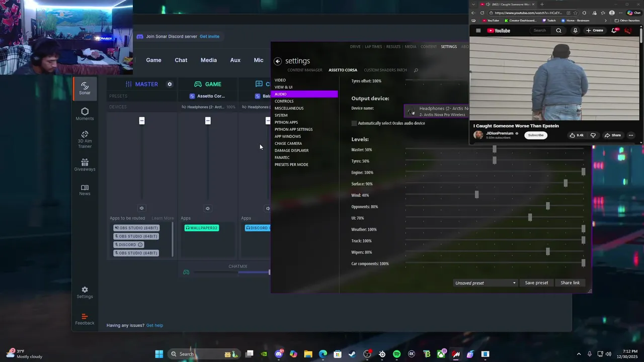Click the Get help link
Image resolution: width=644 pixels, height=362 pixels.
click(154, 326)
